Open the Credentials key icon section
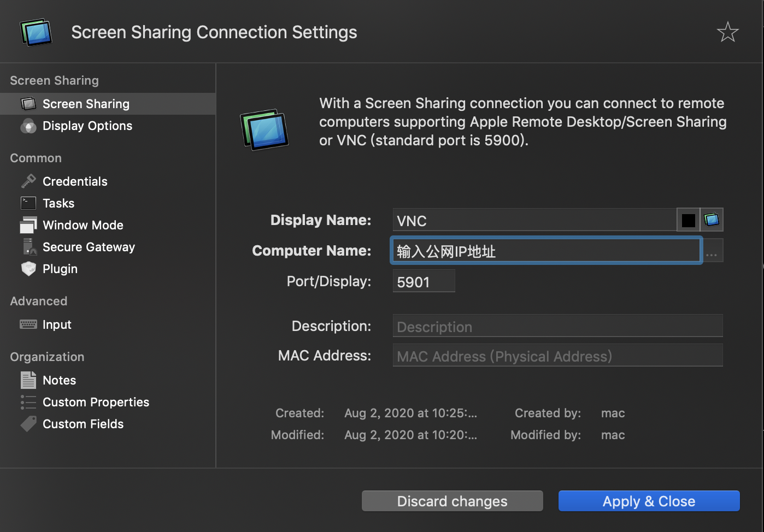This screenshot has width=764, height=532. (28, 181)
